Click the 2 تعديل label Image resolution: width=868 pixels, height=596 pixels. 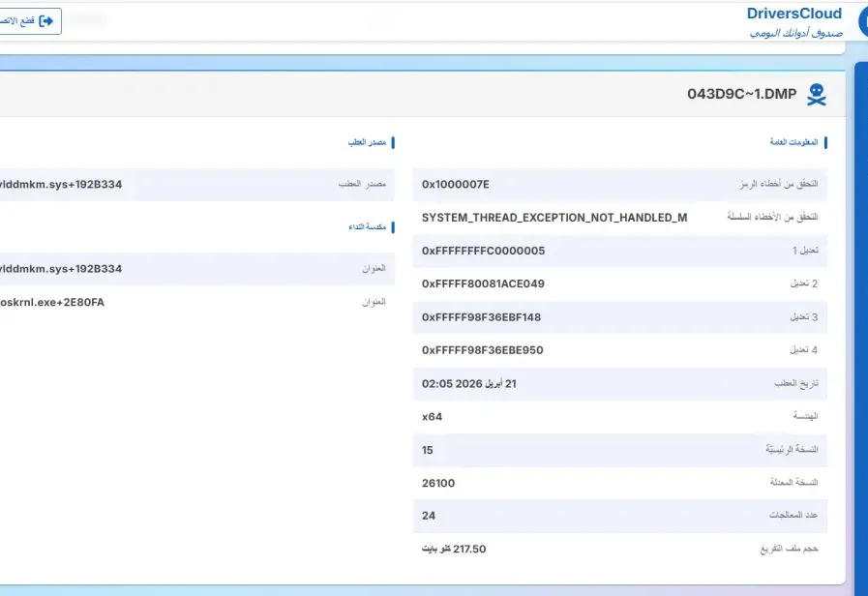coord(804,283)
